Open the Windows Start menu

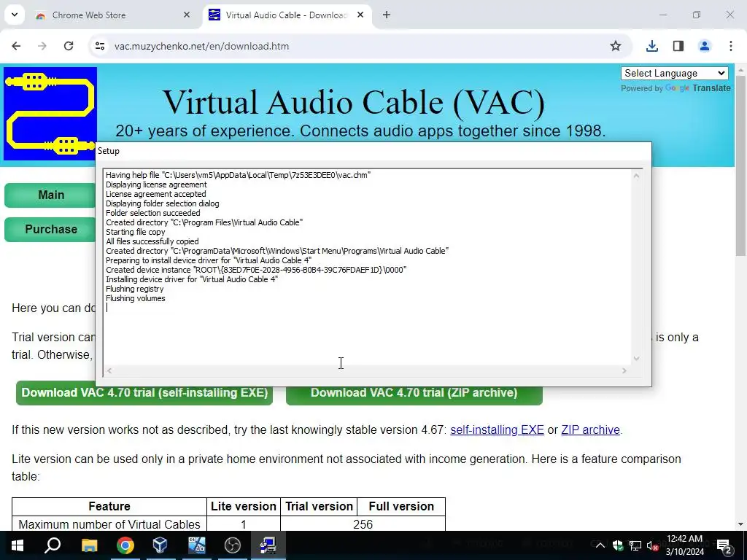pos(18,545)
